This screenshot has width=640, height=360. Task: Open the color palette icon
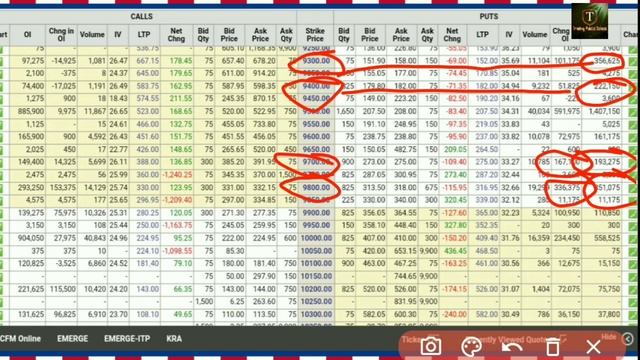[x=471, y=347]
